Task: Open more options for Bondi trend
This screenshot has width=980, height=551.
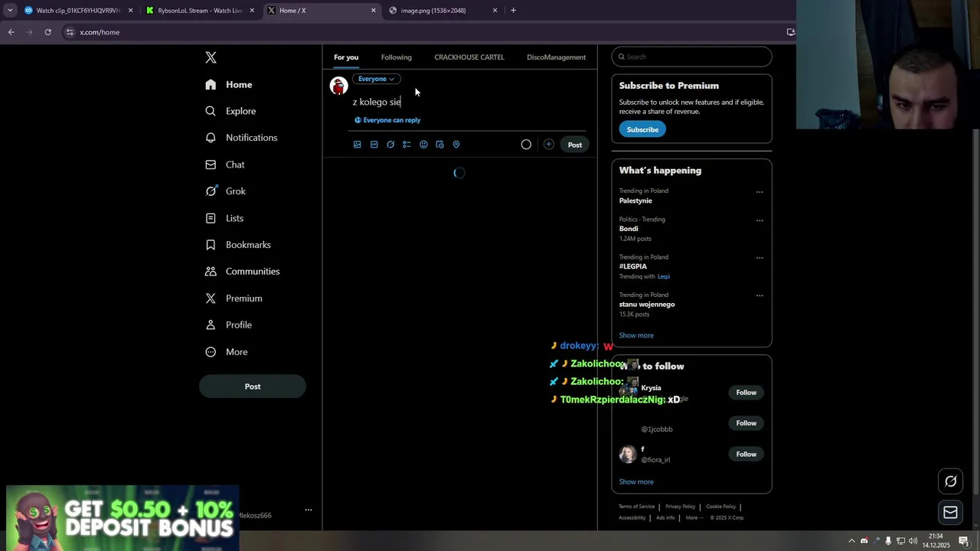Action: coord(759,220)
